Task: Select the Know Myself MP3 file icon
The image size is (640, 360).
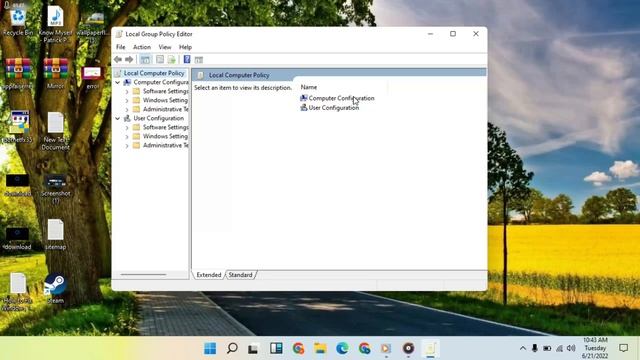Action: coord(56,24)
